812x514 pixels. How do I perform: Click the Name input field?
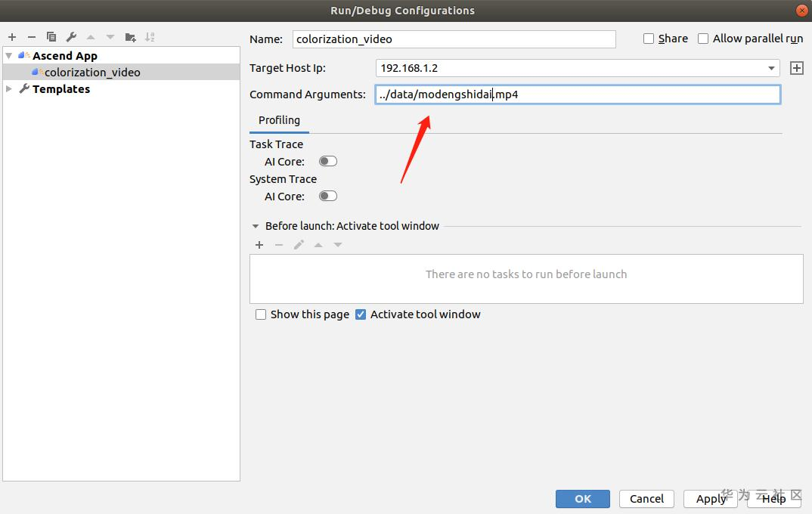[454, 39]
